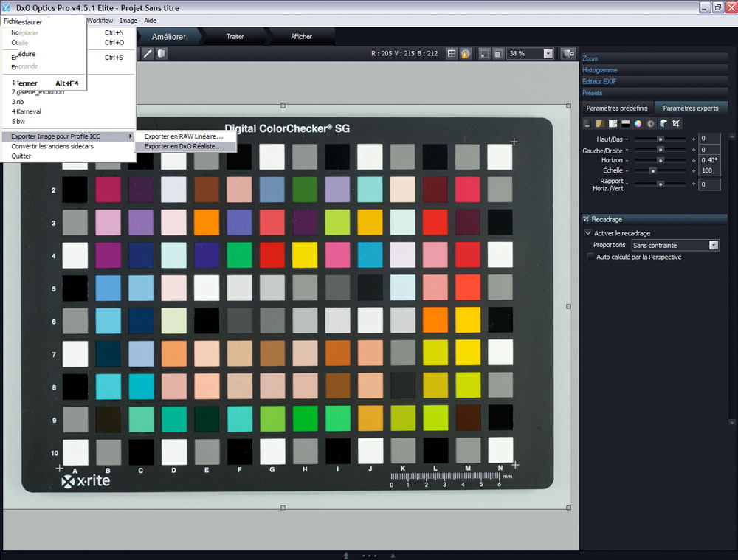Expand the Histogramme panel
Viewport: 738px width, 560px height.
(654, 70)
